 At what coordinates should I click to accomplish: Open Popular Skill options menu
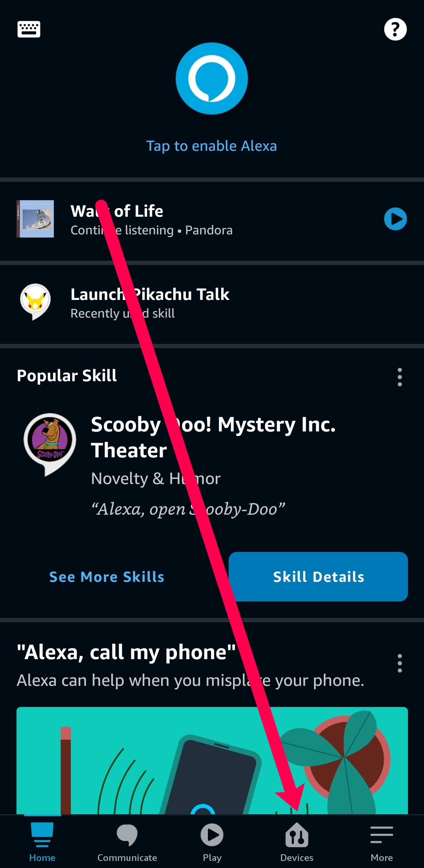[400, 377]
